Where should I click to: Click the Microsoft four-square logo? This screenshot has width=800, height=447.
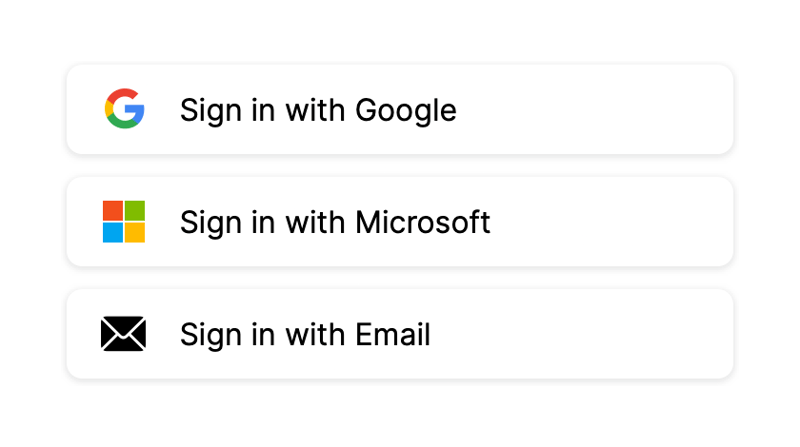click(x=124, y=221)
